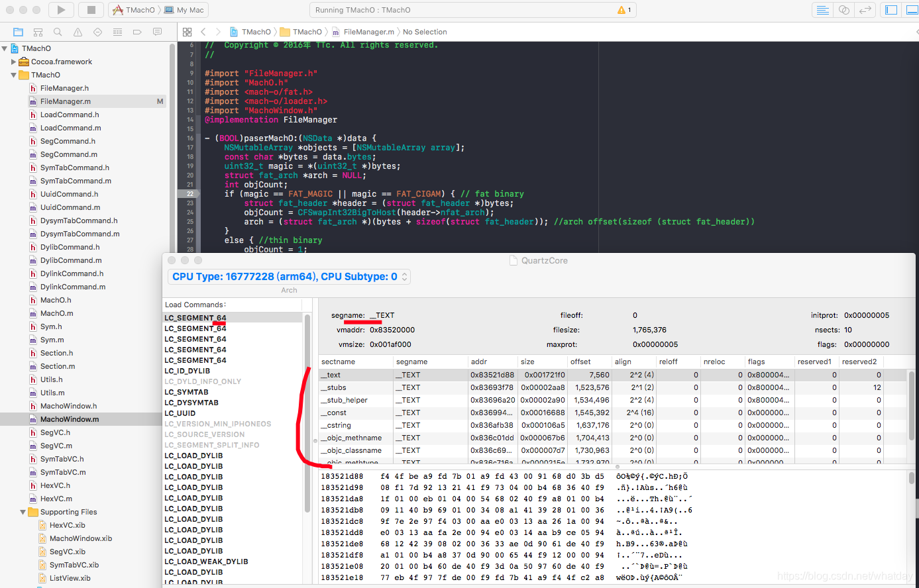Go forward in editor history
The width and height of the screenshot is (919, 588).
(218, 32)
